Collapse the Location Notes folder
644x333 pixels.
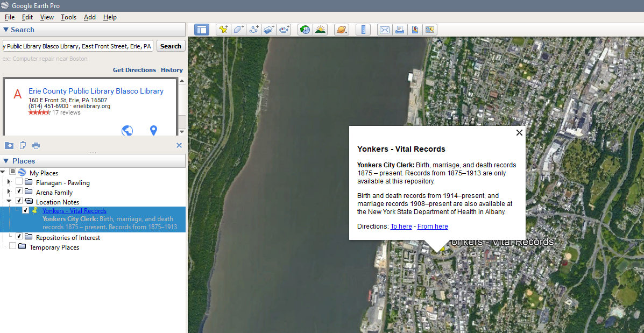(9, 202)
